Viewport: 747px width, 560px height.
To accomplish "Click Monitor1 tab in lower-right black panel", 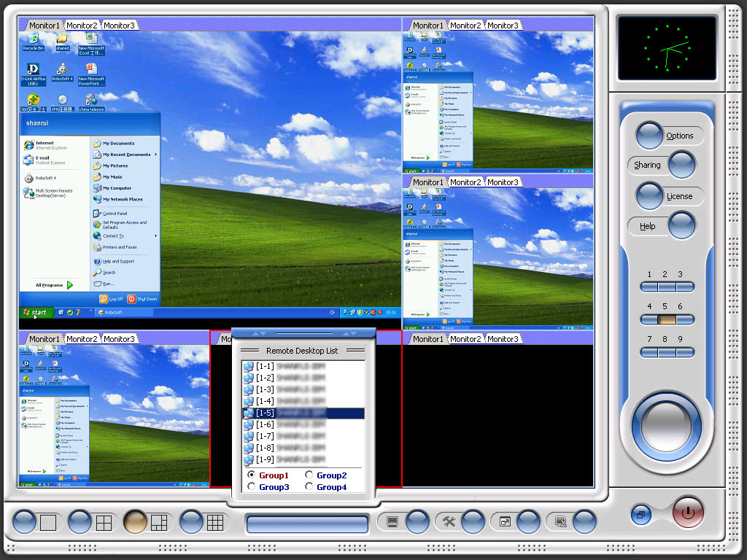I will tap(427, 339).
